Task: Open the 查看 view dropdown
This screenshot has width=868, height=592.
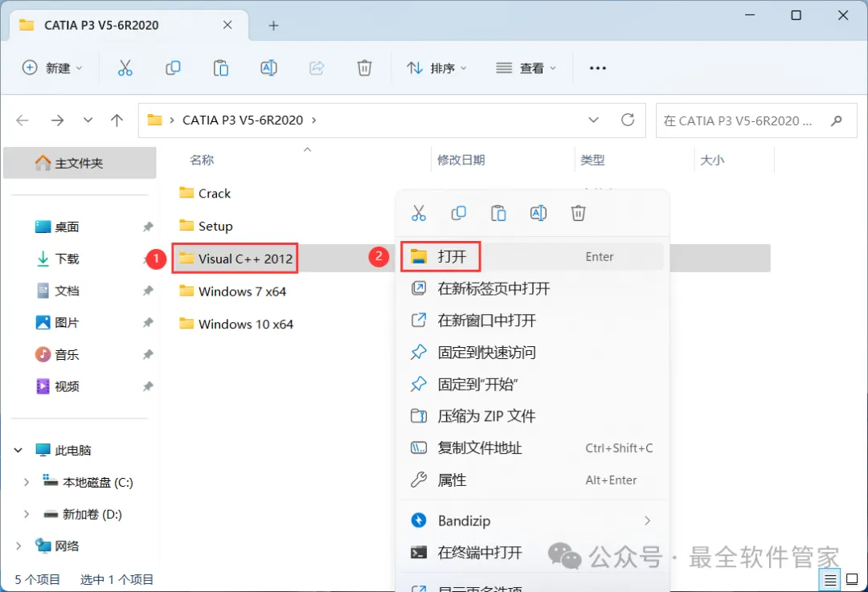Action: click(x=526, y=68)
